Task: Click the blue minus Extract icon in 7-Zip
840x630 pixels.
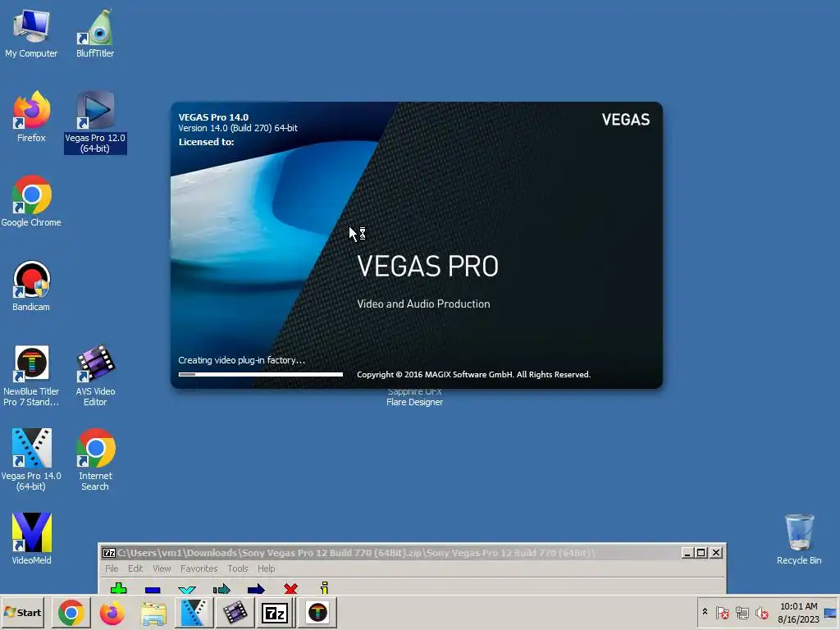Action: pos(153,590)
